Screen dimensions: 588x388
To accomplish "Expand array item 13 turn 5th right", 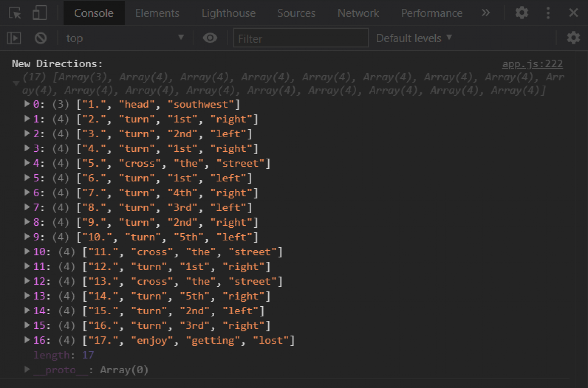I will 27,295.
